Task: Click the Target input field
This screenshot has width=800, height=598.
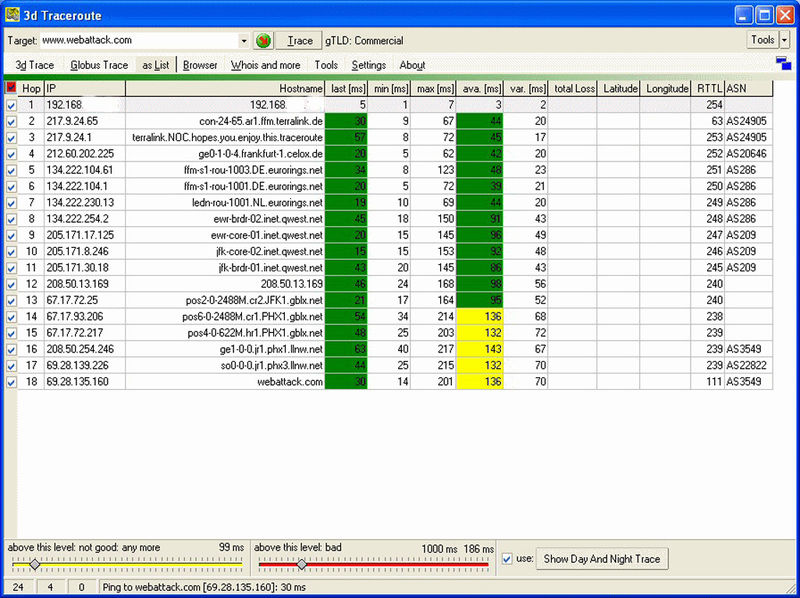Action: pos(139,40)
